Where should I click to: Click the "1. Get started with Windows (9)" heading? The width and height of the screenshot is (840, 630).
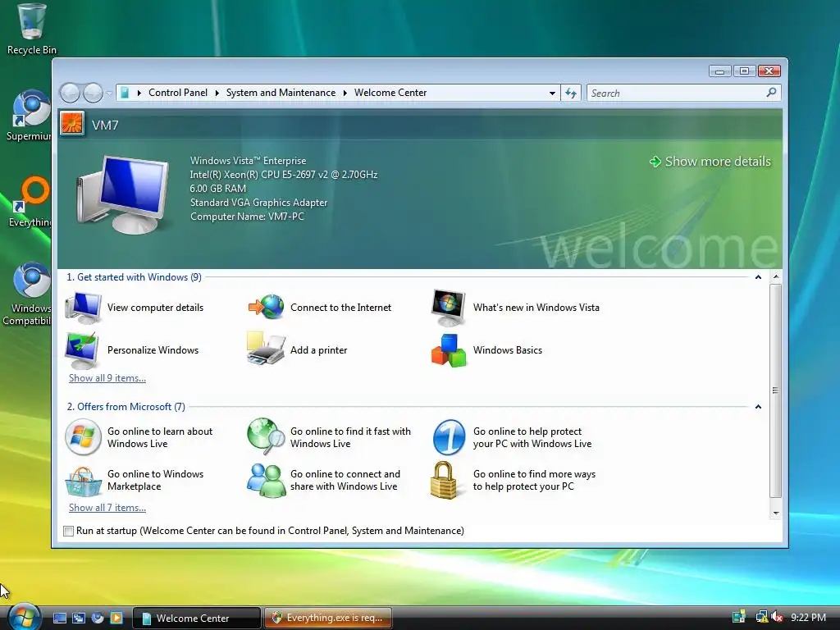click(134, 277)
